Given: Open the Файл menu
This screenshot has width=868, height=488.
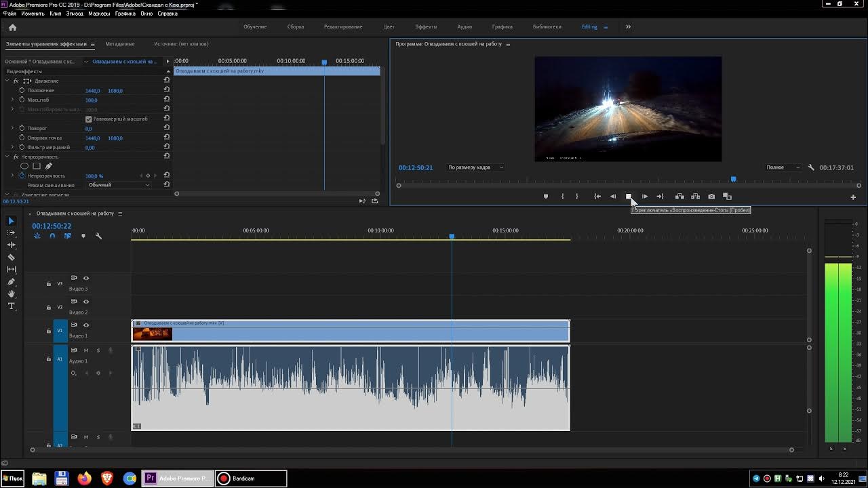Looking at the screenshot, I should pos(9,14).
